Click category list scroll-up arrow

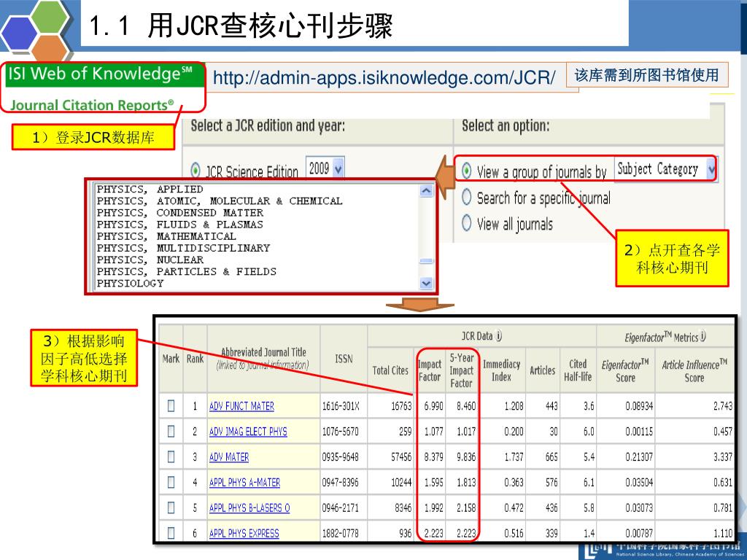(426, 191)
